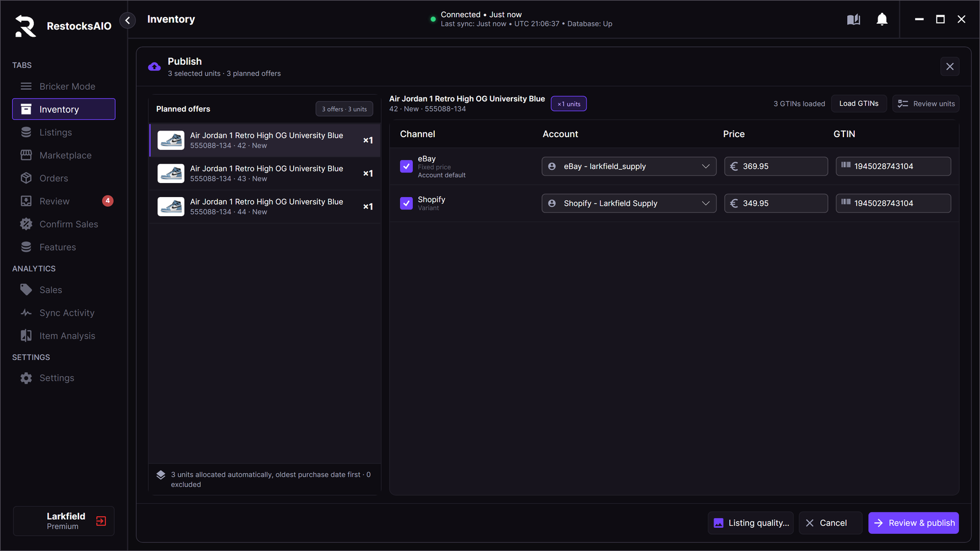Screen dimensions: 980x551
Task: Select the size 43 planned offer
Action: [265, 173]
